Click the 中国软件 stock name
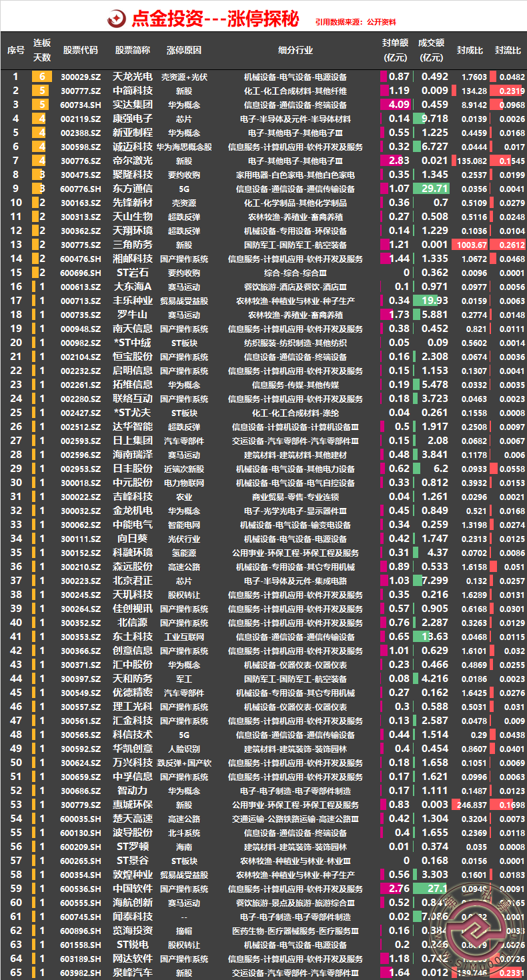This screenshot has width=527, height=980. 133,889
